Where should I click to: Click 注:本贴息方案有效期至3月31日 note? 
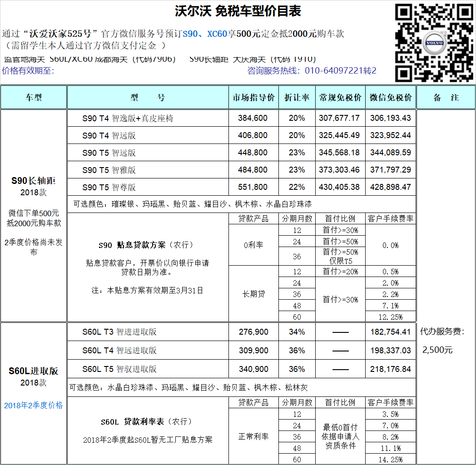coord(147,291)
